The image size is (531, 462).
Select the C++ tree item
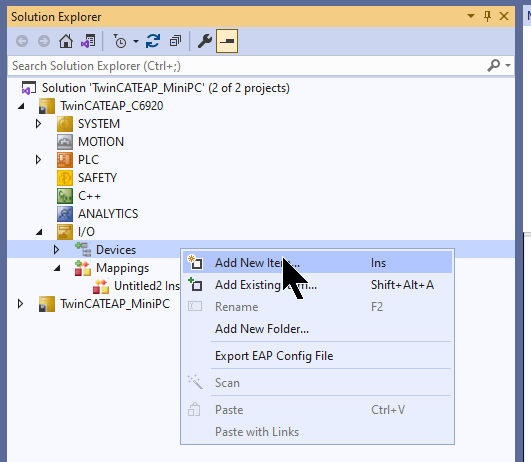89,196
